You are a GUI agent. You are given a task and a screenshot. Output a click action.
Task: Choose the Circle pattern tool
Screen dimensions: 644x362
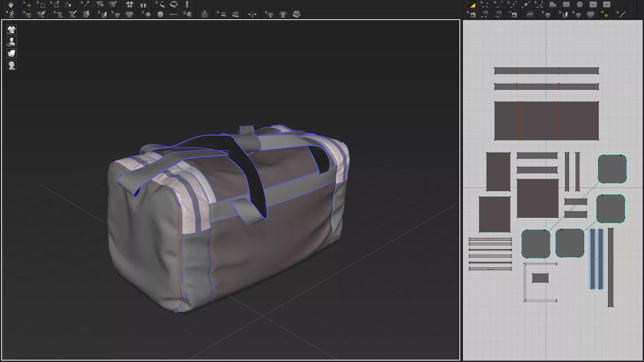(580, 5)
